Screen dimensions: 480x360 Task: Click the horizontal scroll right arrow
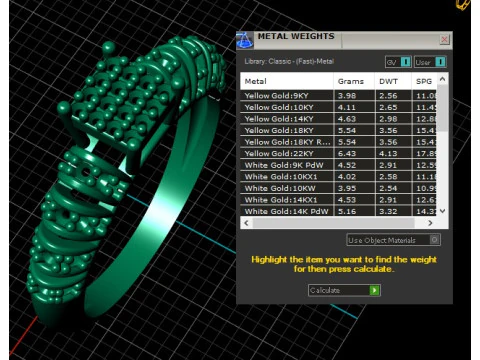tap(430, 223)
